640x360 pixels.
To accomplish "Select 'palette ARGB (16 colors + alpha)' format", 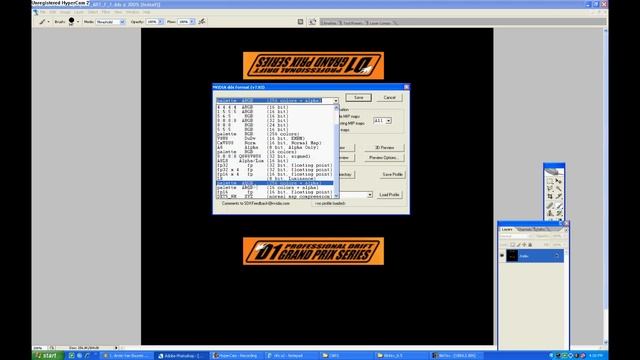I will pyautogui.click(x=275, y=188).
